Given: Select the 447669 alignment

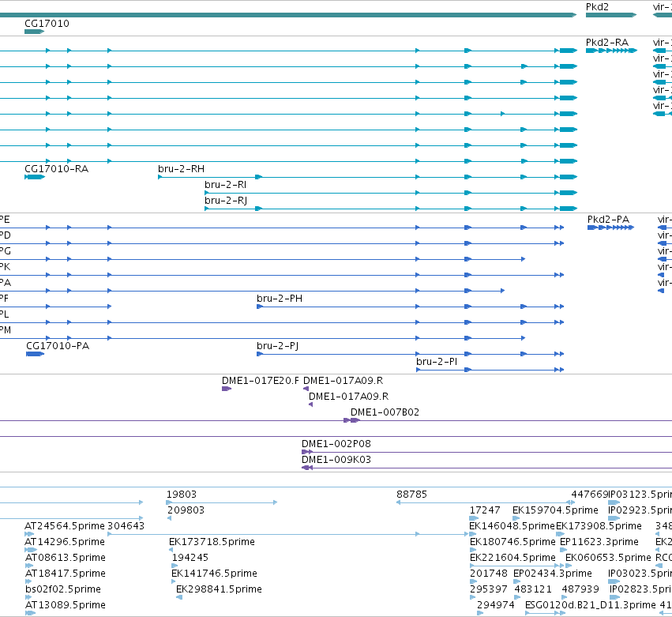Looking at the screenshot, I should (573, 502).
